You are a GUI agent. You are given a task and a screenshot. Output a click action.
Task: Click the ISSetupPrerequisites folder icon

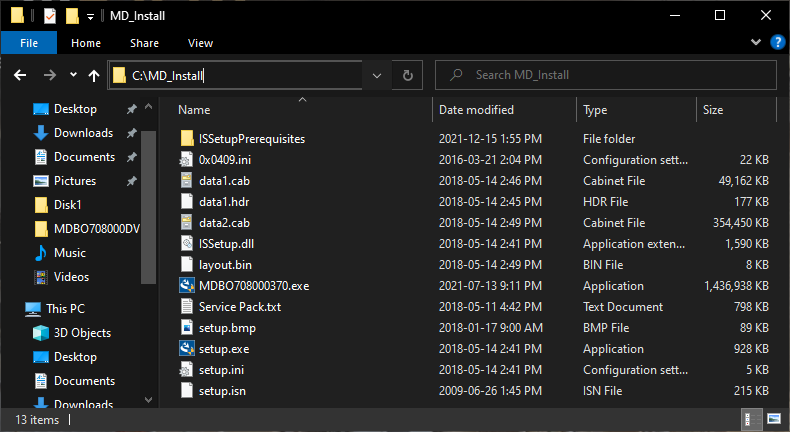[x=186, y=139]
